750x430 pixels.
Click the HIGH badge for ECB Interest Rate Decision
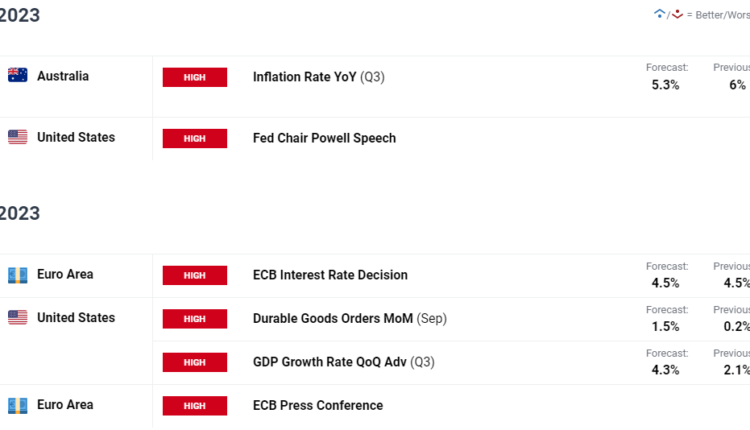(195, 275)
